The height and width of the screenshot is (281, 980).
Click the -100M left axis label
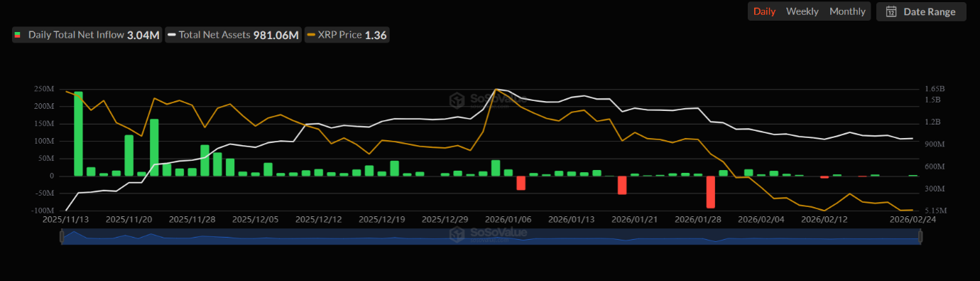(42, 211)
